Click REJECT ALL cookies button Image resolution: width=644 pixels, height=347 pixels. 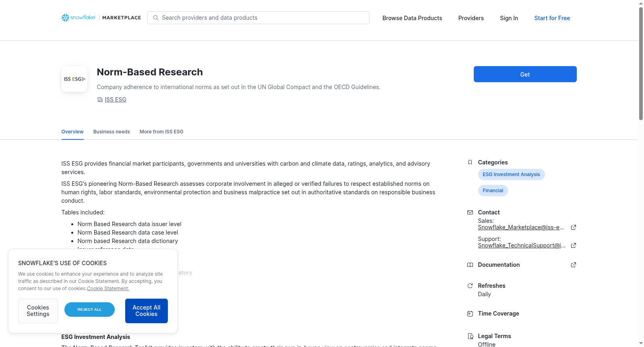89,310
